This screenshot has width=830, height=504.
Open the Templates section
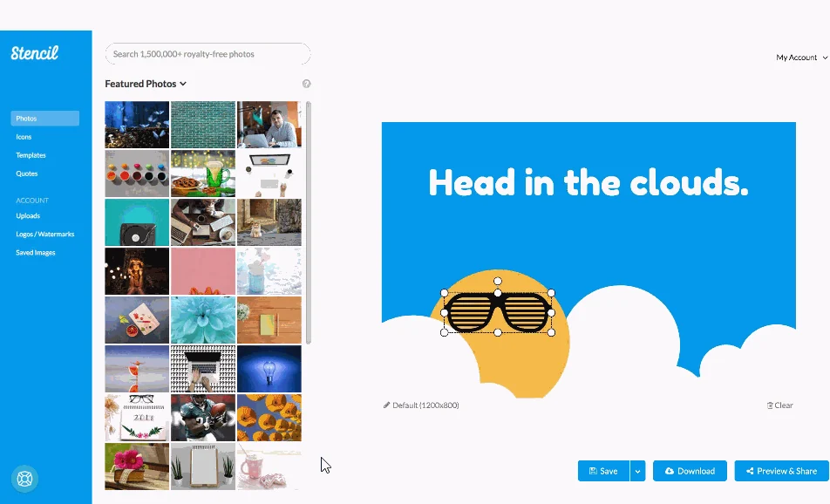pyautogui.click(x=31, y=155)
